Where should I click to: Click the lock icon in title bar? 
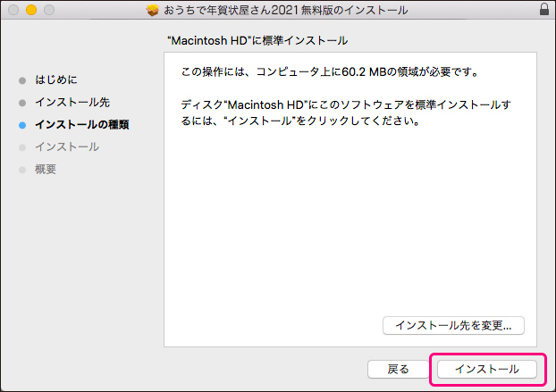pyautogui.click(x=544, y=9)
